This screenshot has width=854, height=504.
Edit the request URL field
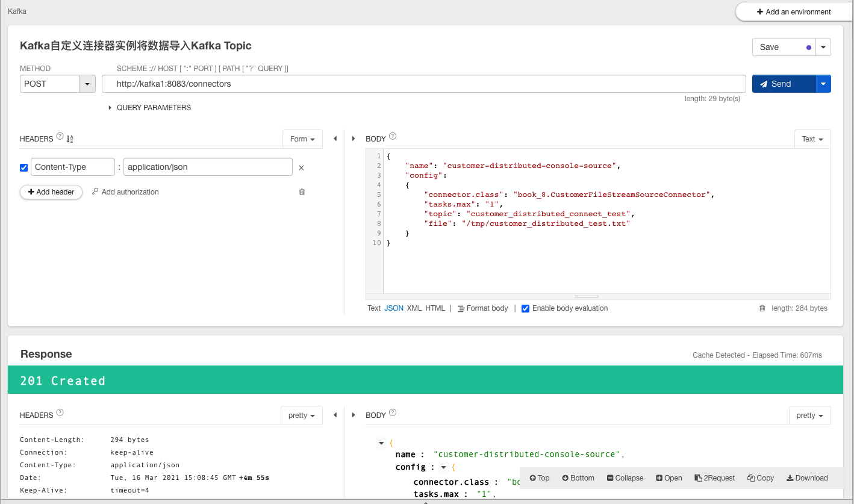(x=424, y=84)
